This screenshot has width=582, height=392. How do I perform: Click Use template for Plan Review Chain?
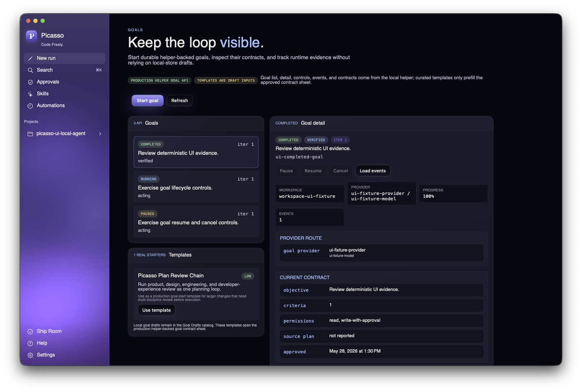[157, 310]
